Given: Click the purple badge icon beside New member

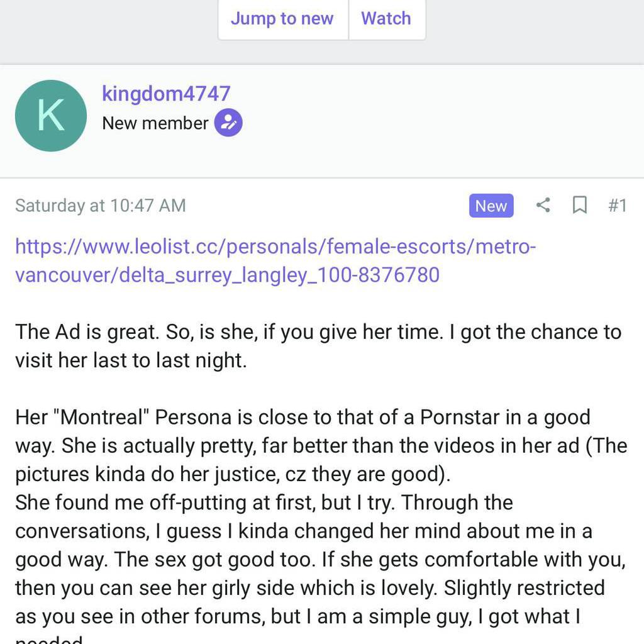Looking at the screenshot, I should (228, 123).
